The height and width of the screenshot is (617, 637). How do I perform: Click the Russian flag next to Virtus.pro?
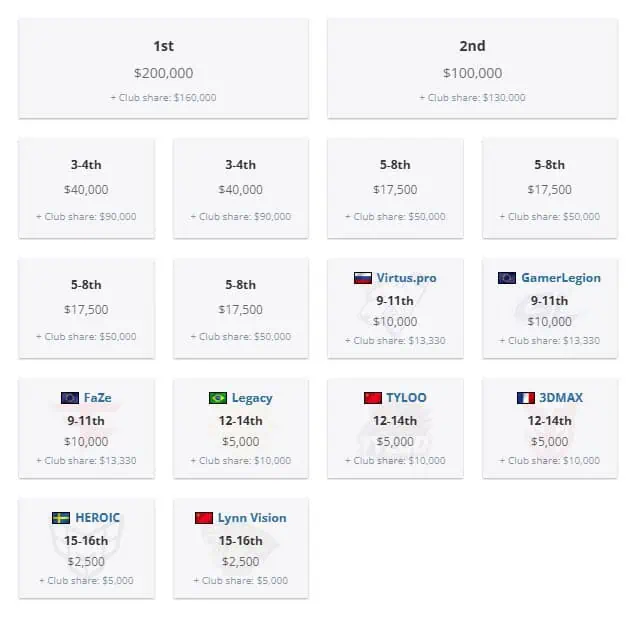[x=363, y=278]
